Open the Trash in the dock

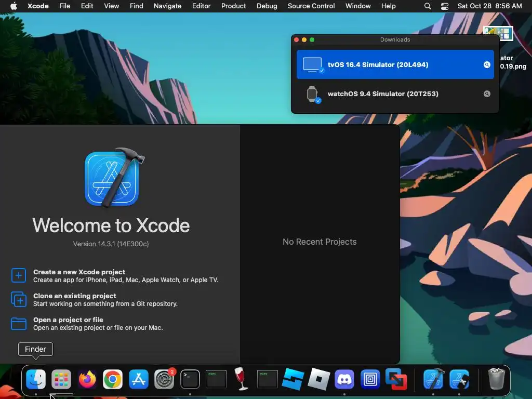tap(496, 379)
